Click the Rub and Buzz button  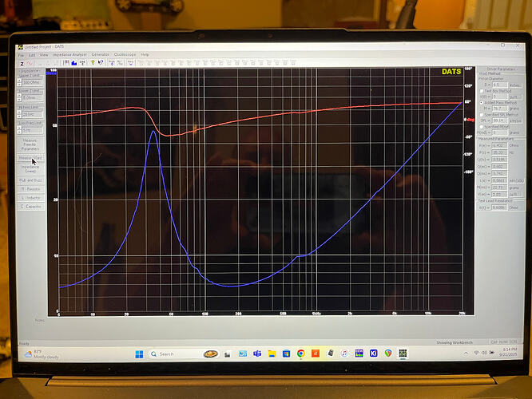[x=30, y=180]
